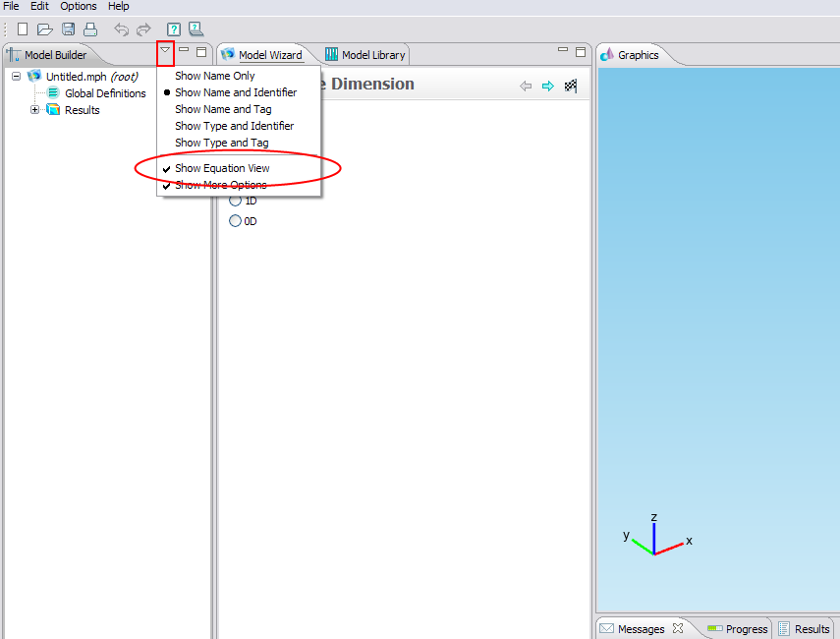
Task: Switch to the Model Library tab
Action: 365,55
